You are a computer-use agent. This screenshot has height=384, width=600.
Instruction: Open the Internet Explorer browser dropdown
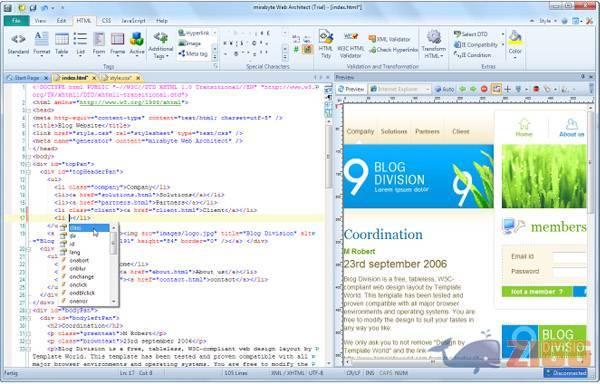400,89
